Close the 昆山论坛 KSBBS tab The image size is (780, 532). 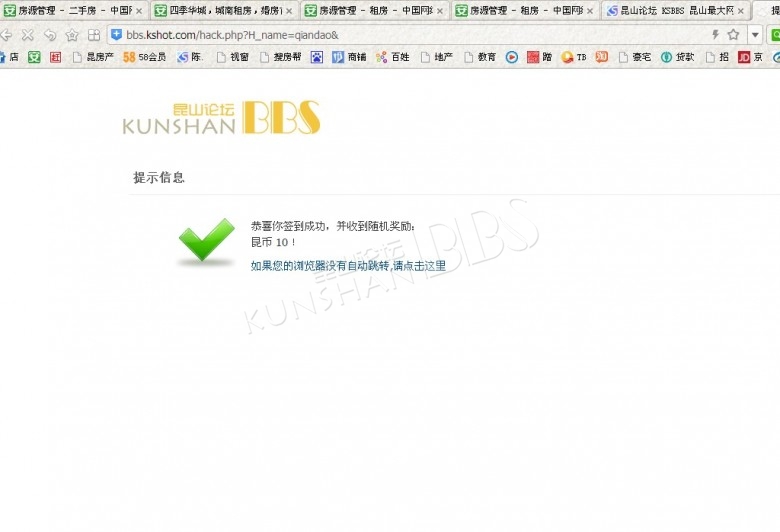click(x=741, y=10)
